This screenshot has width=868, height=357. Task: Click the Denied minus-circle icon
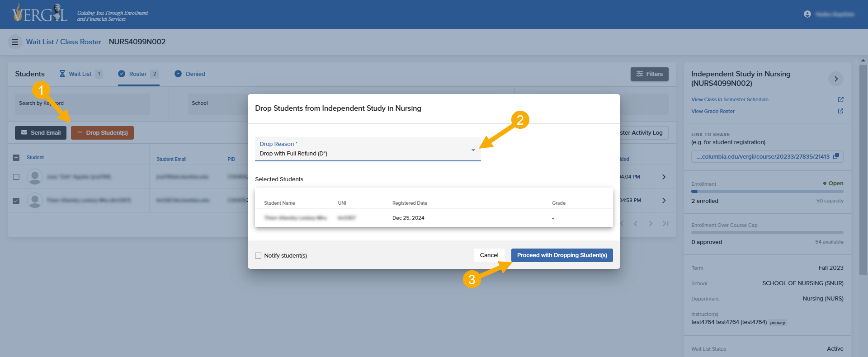click(178, 74)
